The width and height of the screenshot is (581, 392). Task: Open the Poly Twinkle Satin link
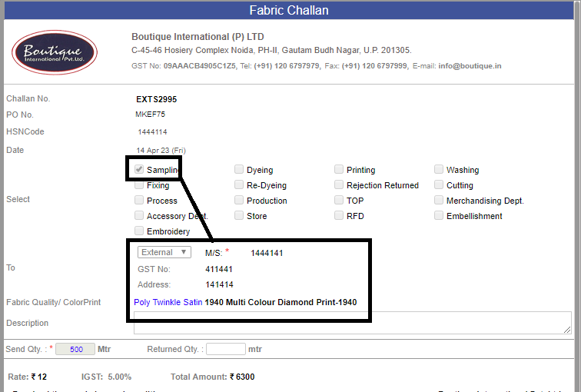(x=168, y=302)
